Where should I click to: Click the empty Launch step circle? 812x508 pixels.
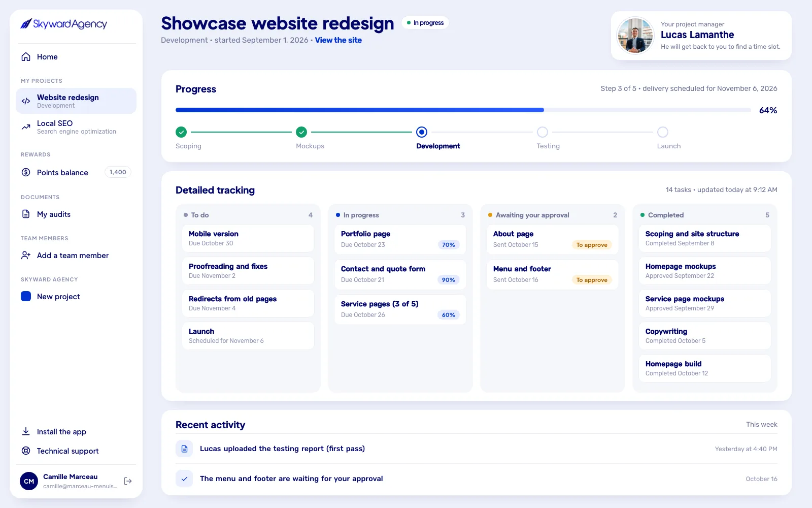[x=663, y=132]
